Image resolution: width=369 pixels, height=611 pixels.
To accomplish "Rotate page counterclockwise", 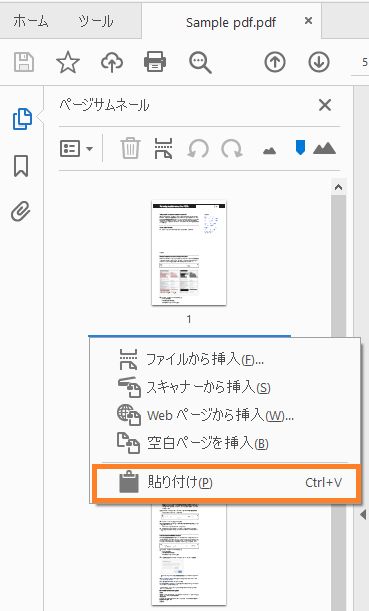I will (x=198, y=149).
